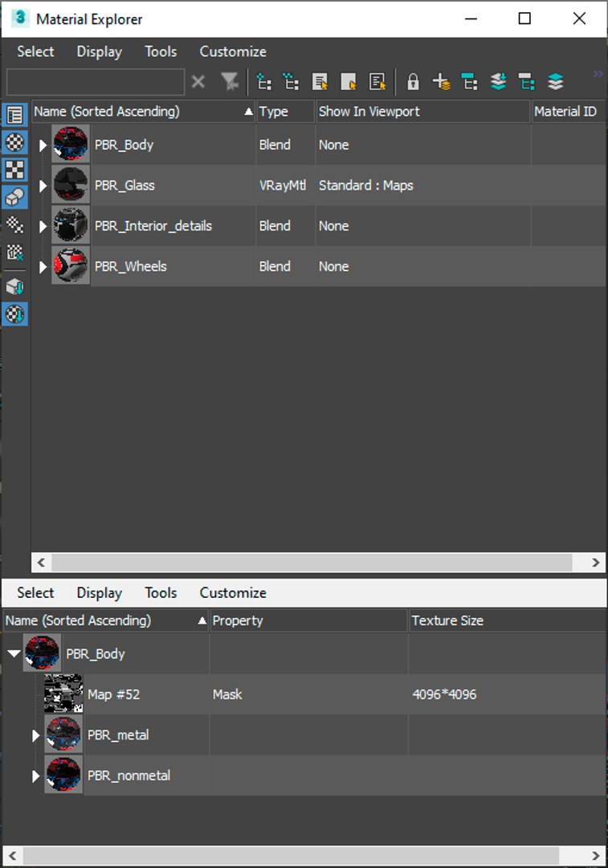Click the PBR_Interior_details sphere thumbnail
The width and height of the screenshot is (608, 868).
coord(70,225)
